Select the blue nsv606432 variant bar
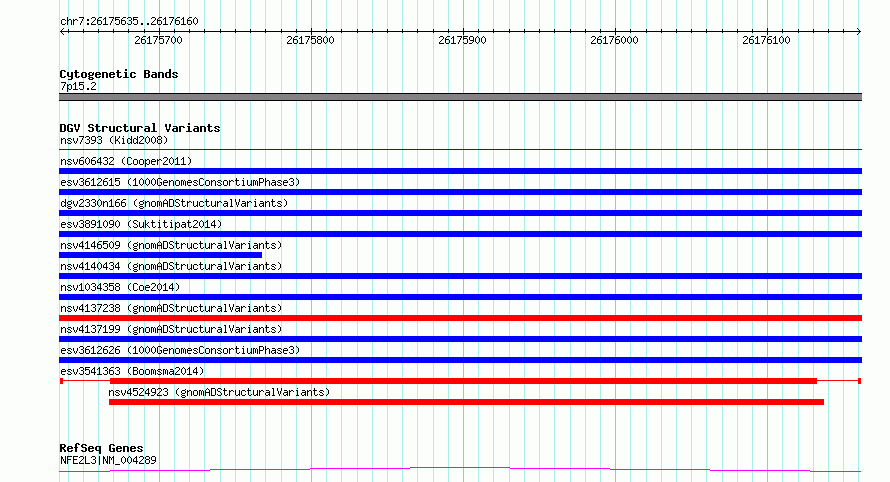This screenshot has width=890, height=482. pyautogui.click(x=460, y=171)
